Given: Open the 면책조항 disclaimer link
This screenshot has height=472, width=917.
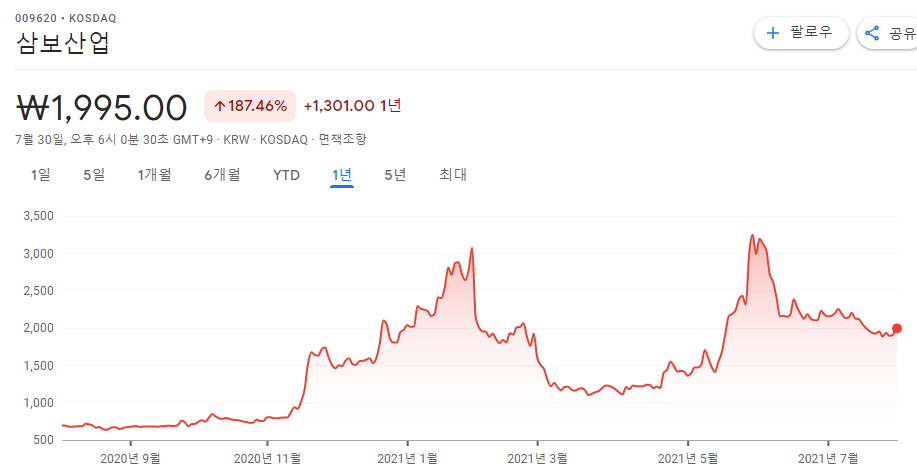Looking at the screenshot, I should 342,140.
